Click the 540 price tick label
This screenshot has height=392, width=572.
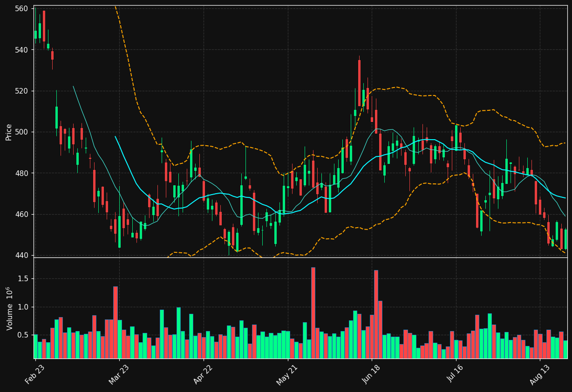(x=22, y=50)
